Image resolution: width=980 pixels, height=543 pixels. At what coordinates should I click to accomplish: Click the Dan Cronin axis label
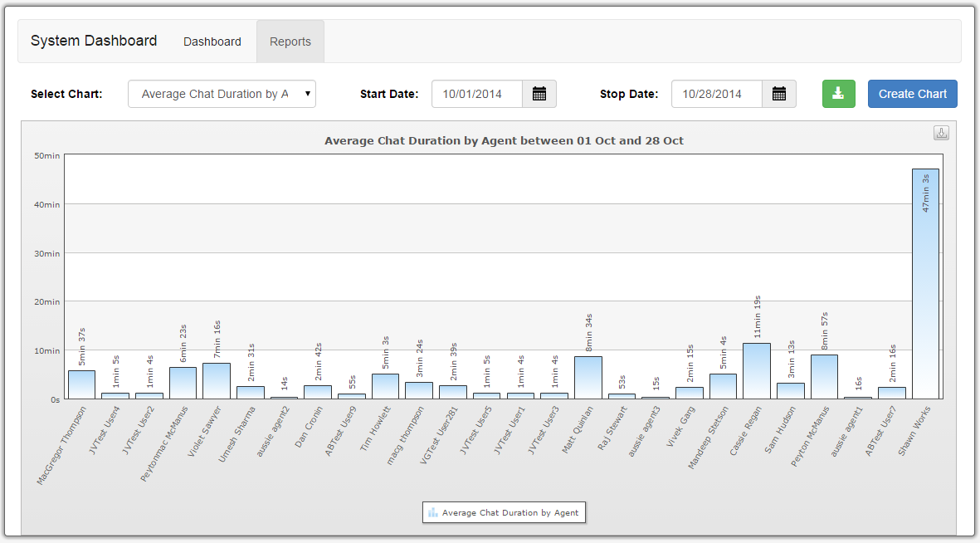pyautogui.click(x=310, y=427)
